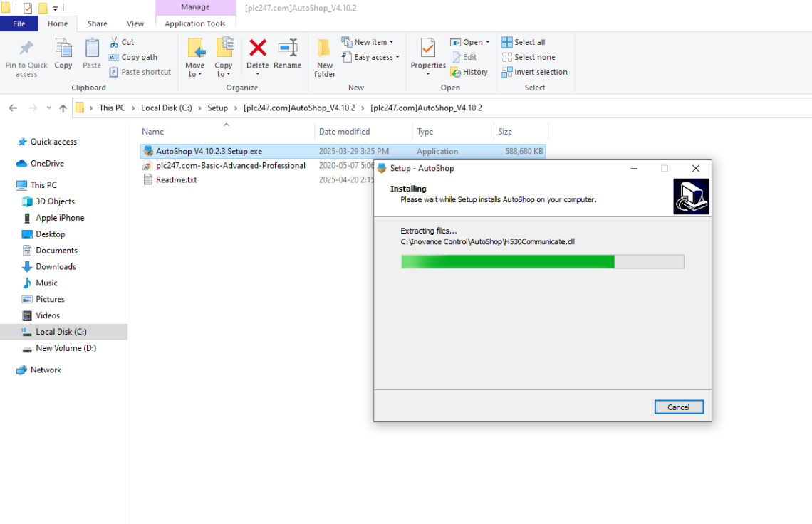This screenshot has width=812, height=524.
Task: Click History in the Open group
Action: click(x=469, y=72)
